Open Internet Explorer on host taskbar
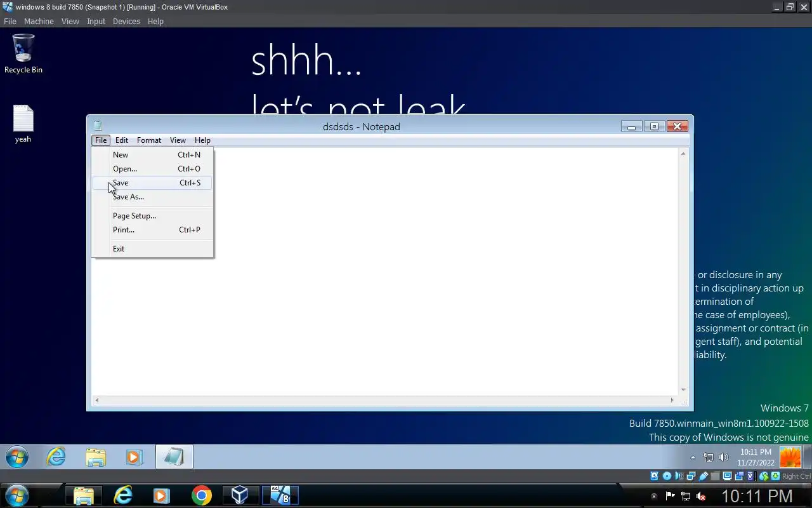 pos(122,495)
